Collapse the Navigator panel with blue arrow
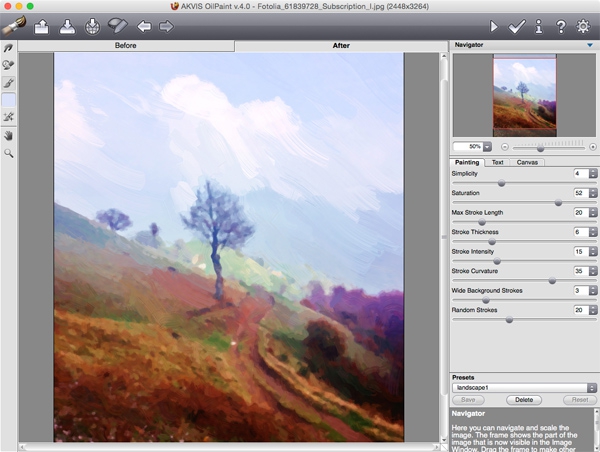Viewport: 600px width, 452px height. (590, 45)
